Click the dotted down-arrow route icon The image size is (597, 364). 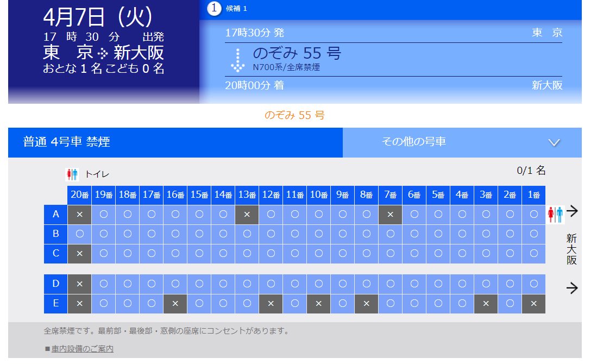click(237, 60)
